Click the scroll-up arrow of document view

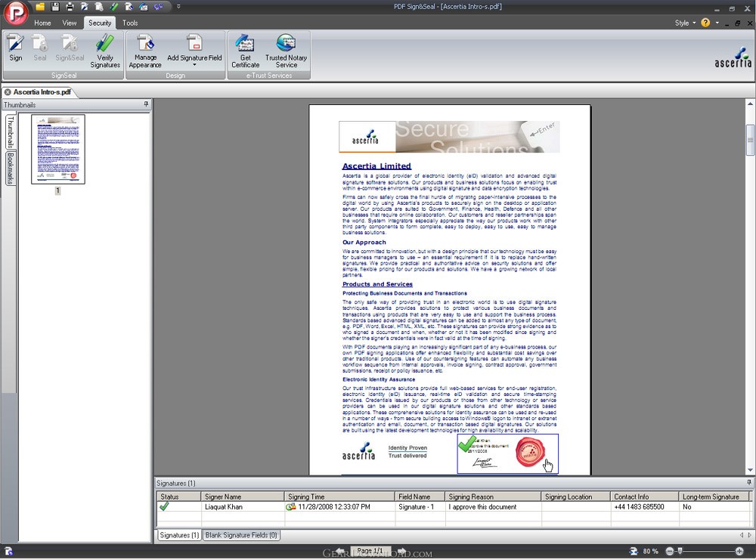(750, 104)
